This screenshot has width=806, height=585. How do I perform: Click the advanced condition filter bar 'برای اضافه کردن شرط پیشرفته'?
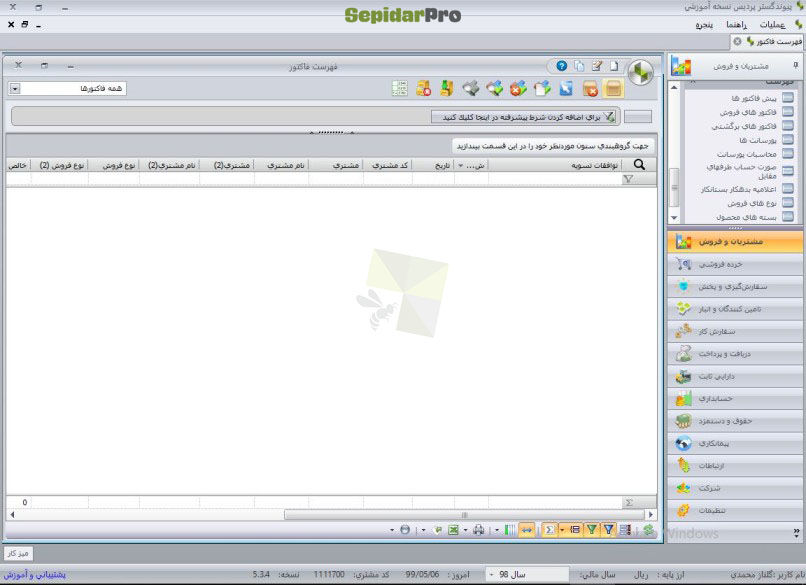(524, 117)
